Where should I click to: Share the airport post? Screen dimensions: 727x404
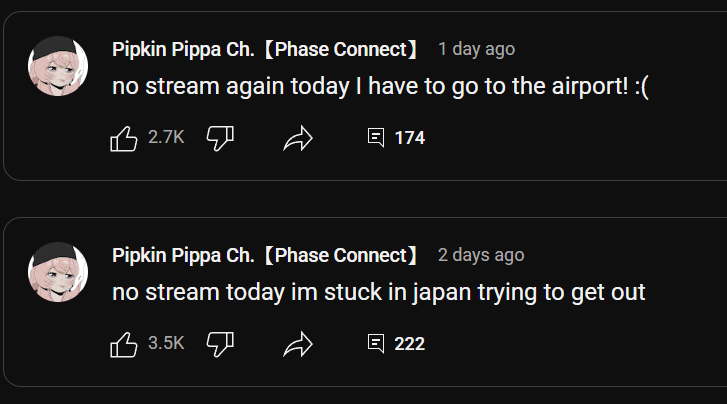[x=298, y=138]
